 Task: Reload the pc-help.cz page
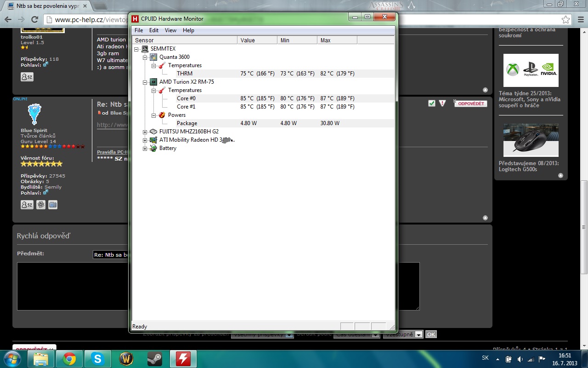[x=34, y=20]
